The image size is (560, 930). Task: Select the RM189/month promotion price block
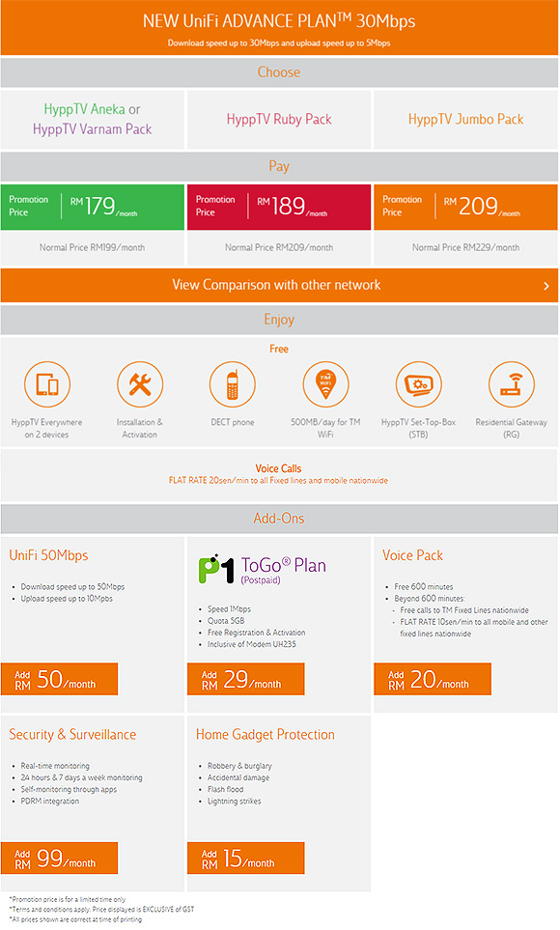point(279,207)
